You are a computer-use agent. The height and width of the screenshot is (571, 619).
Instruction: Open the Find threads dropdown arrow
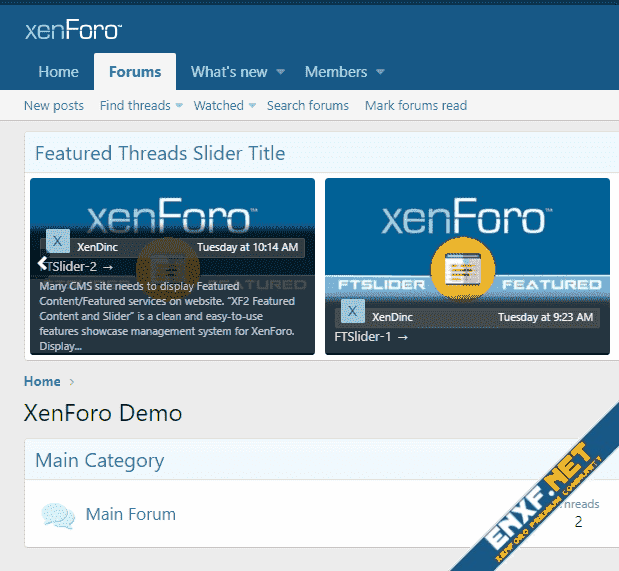coord(179,106)
